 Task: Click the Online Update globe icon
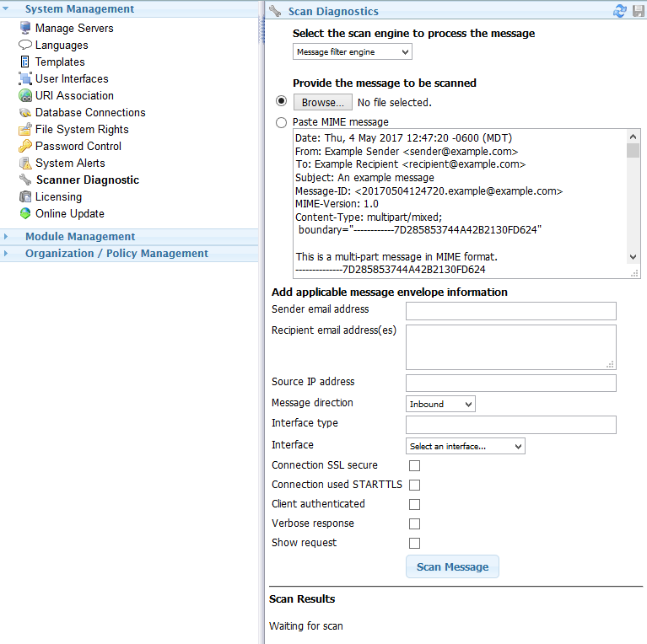pyautogui.click(x=25, y=213)
